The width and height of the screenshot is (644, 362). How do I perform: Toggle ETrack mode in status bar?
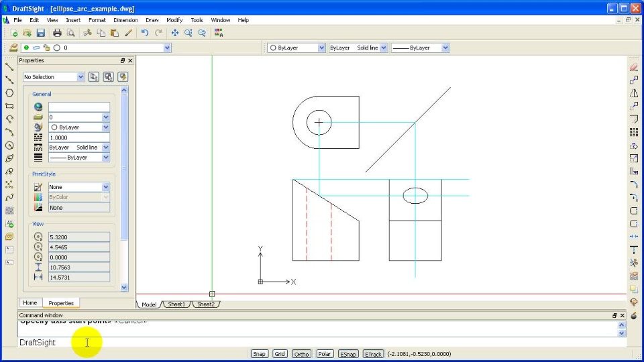[373, 354]
